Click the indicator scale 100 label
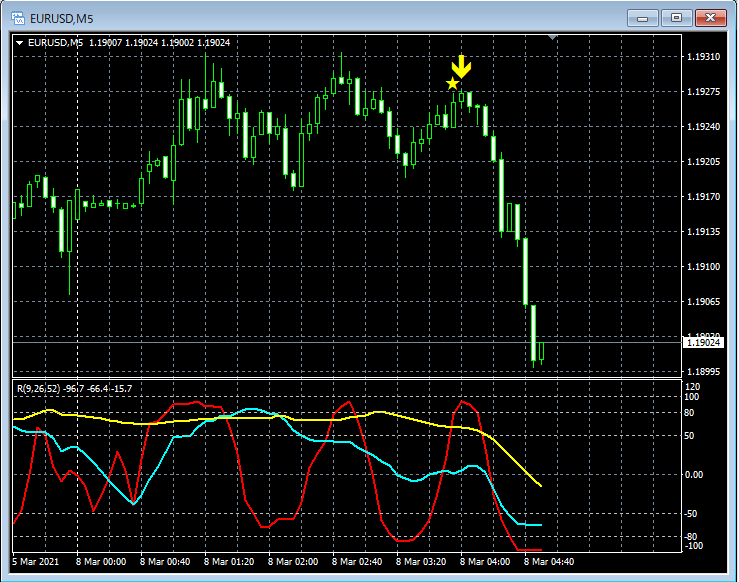 click(691, 397)
